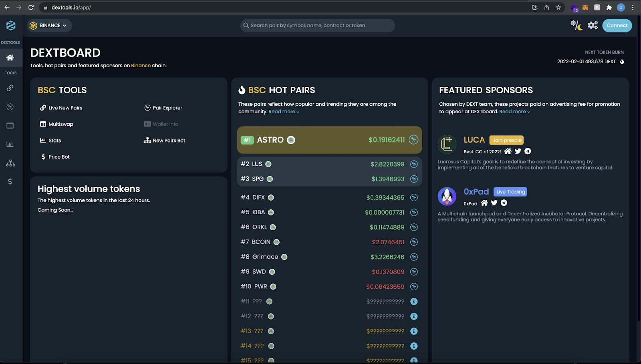The width and height of the screenshot is (641, 364).
Task: Click the DEXTools logo at top left
Action: (x=11, y=26)
